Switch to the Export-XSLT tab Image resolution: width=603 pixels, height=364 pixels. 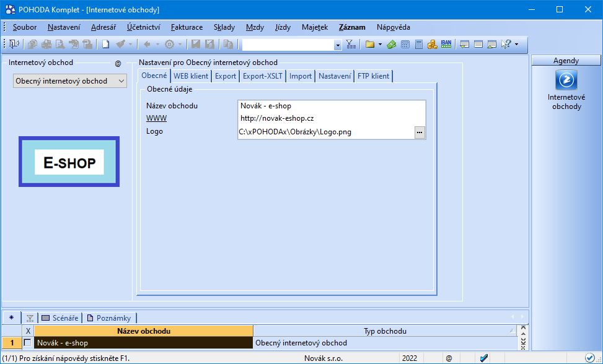point(263,76)
